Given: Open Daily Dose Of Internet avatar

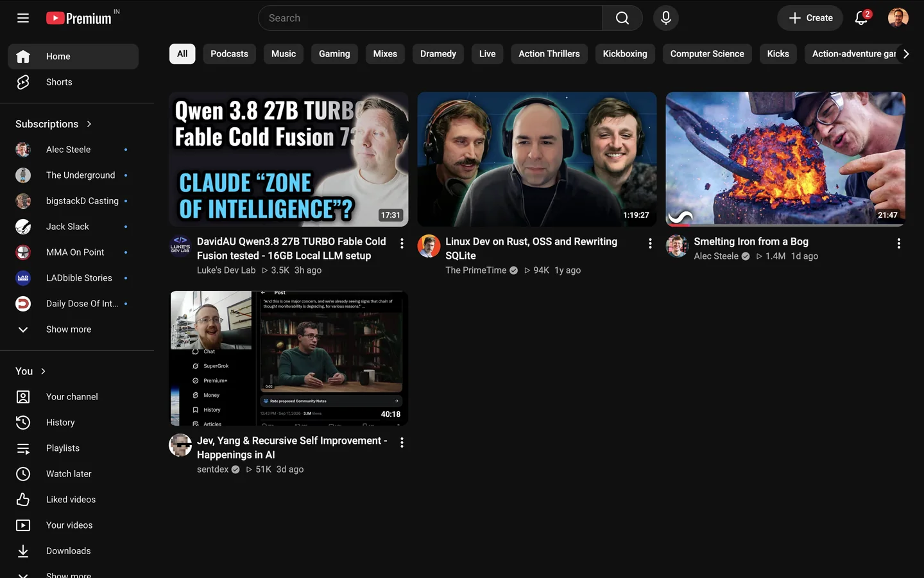Looking at the screenshot, I should point(23,304).
